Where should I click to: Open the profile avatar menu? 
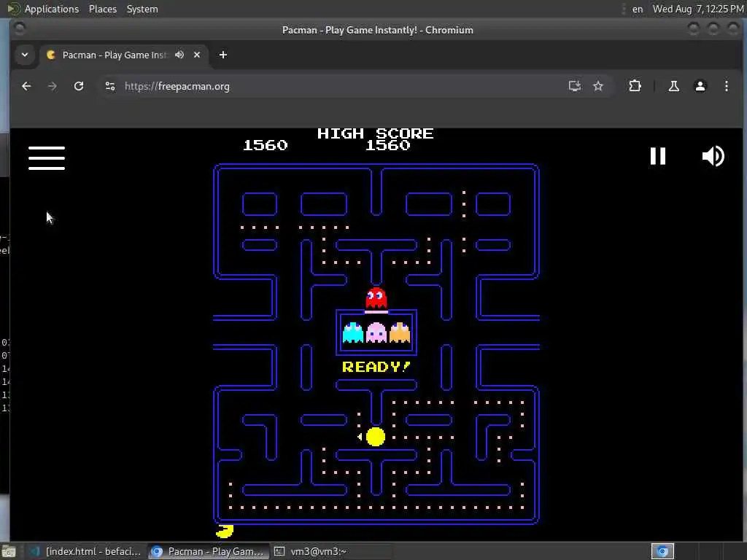700,86
